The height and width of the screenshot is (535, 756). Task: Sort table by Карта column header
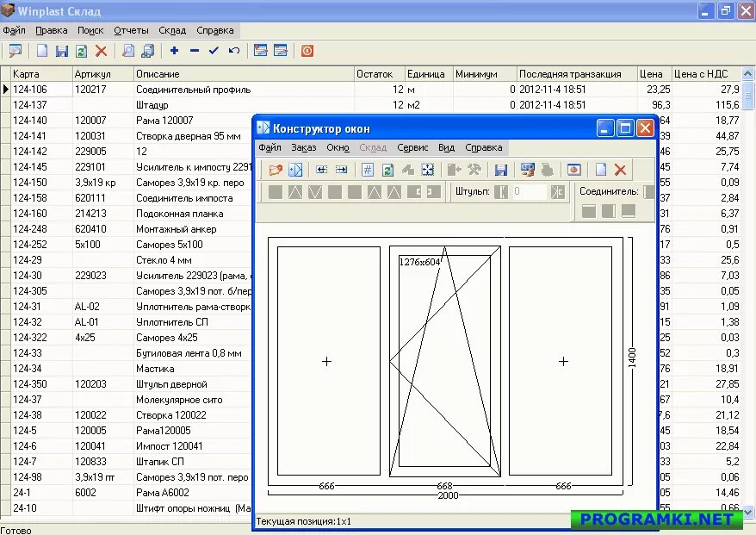[41, 74]
